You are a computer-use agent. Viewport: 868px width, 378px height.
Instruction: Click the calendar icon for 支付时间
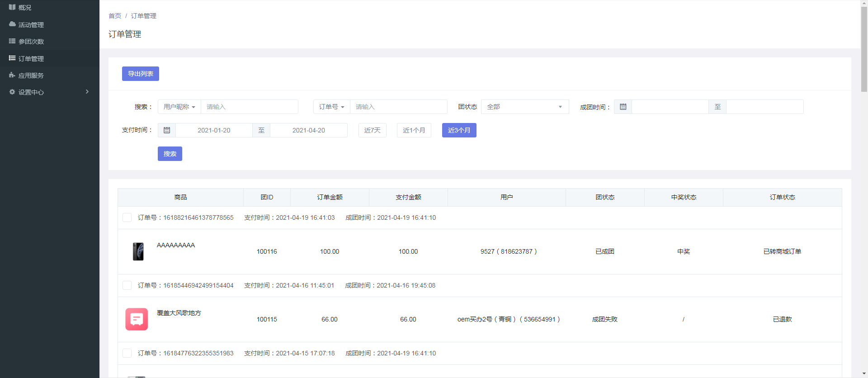pos(167,130)
